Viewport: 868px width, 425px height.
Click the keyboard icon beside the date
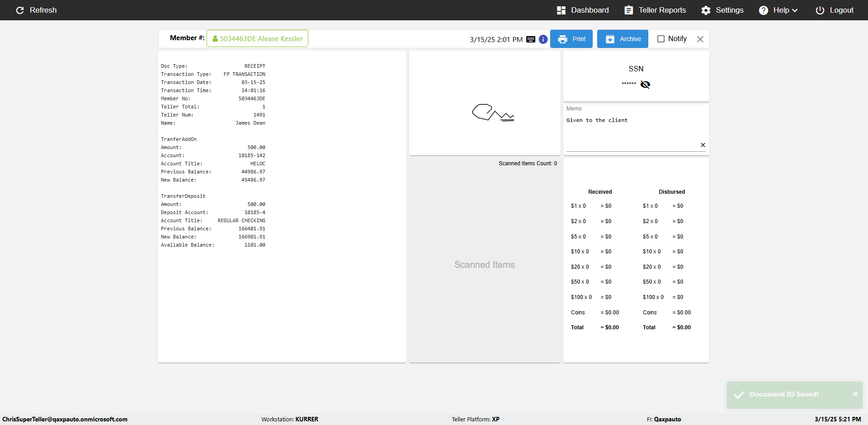coord(531,39)
